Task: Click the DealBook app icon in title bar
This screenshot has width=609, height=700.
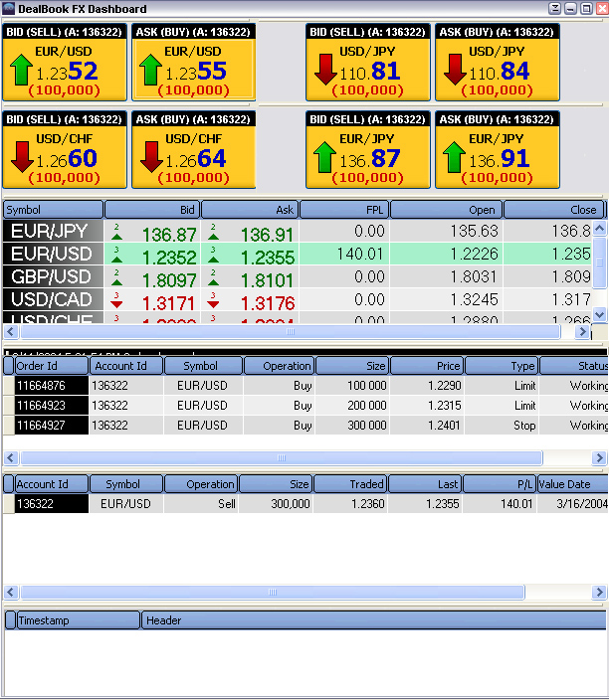Action: click(10, 9)
